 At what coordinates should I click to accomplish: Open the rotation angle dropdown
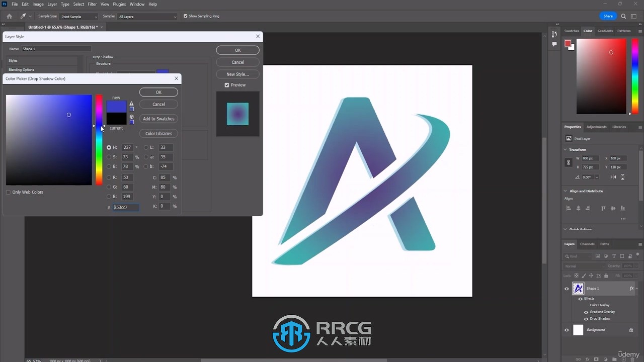click(597, 177)
